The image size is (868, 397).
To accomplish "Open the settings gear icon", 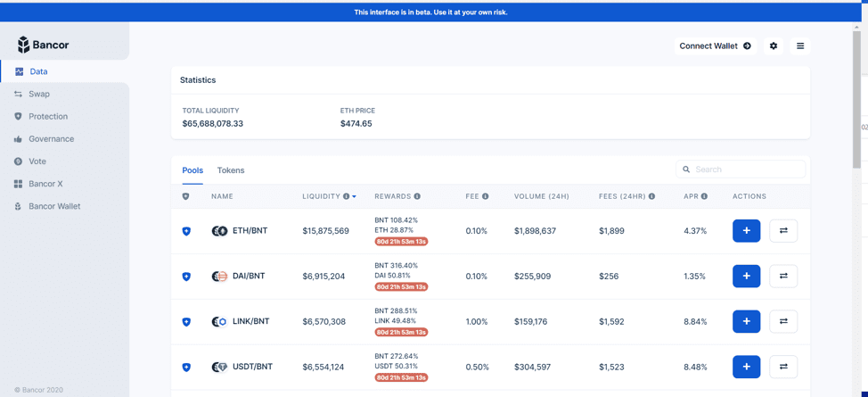I will [774, 46].
